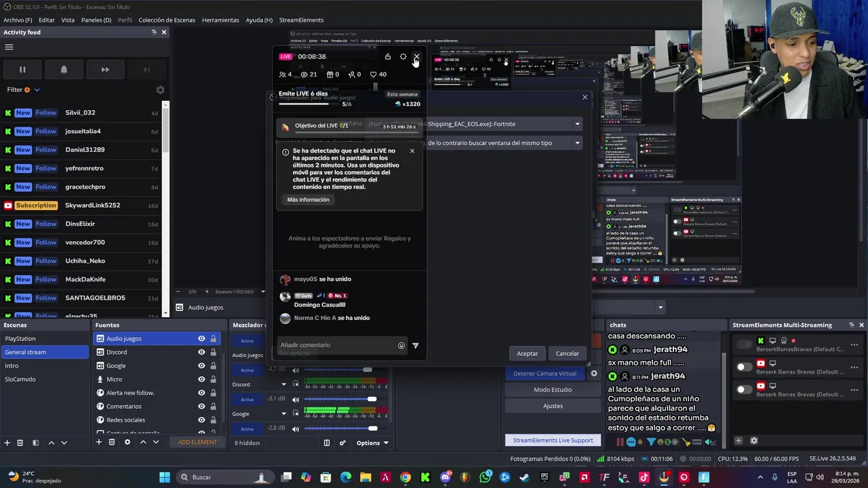Open the mixer Options dropdown
This screenshot has height=488, width=868.
coord(372,443)
